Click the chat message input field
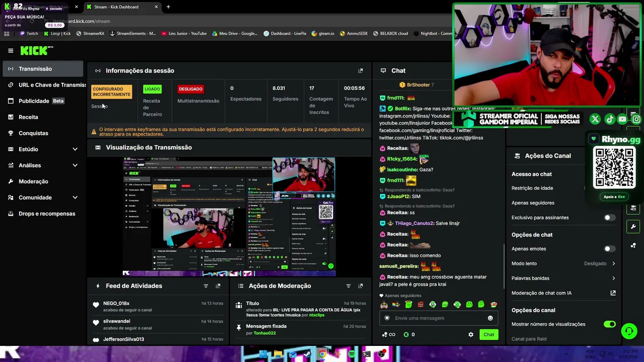Screen dimensions: 644x362 click(439, 318)
